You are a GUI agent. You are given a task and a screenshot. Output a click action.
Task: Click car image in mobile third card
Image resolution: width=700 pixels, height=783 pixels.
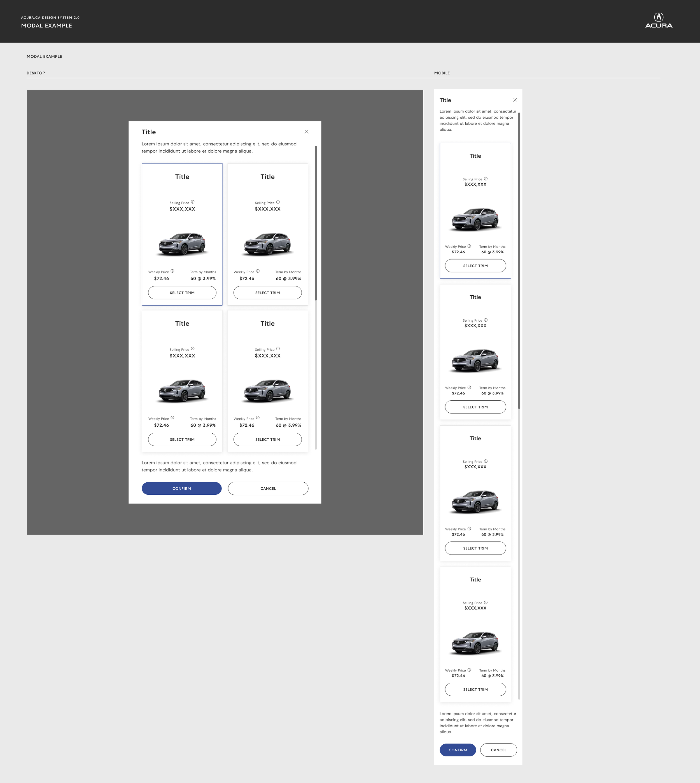[x=475, y=501]
